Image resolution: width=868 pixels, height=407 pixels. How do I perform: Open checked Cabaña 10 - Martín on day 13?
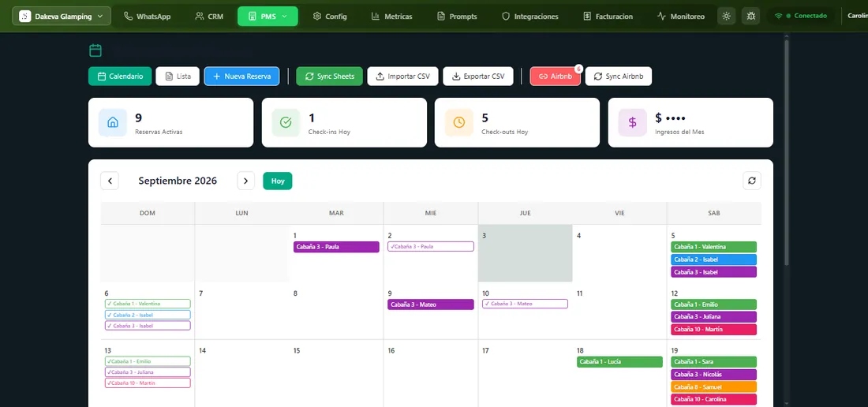point(148,383)
